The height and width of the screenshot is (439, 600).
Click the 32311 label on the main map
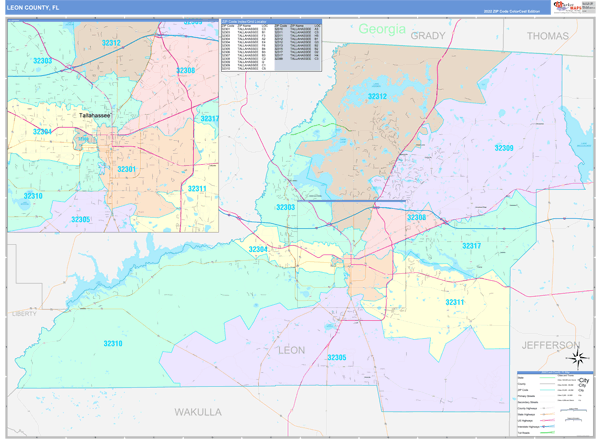point(455,302)
